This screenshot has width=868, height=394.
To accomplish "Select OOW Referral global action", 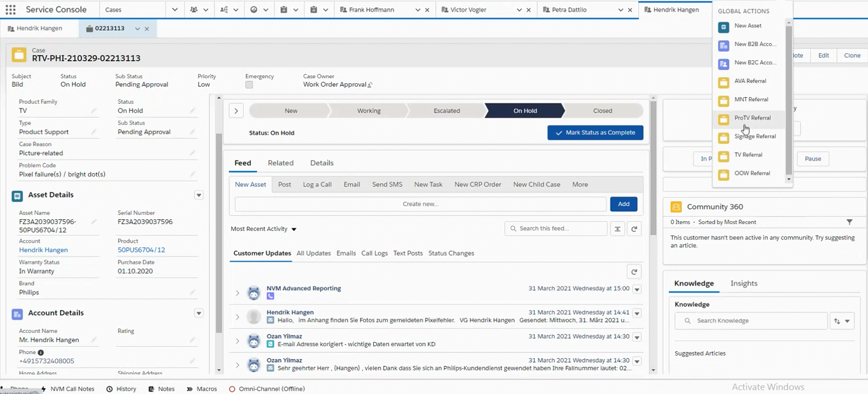I will pyautogui.click(x=748, y=174).
